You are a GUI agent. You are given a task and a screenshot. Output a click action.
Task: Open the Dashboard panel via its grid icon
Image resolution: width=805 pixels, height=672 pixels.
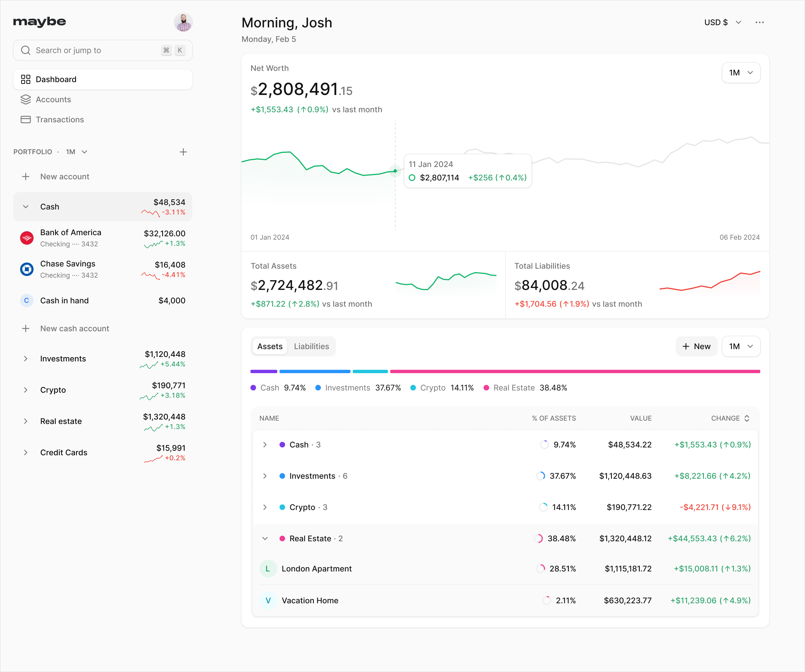26,79
